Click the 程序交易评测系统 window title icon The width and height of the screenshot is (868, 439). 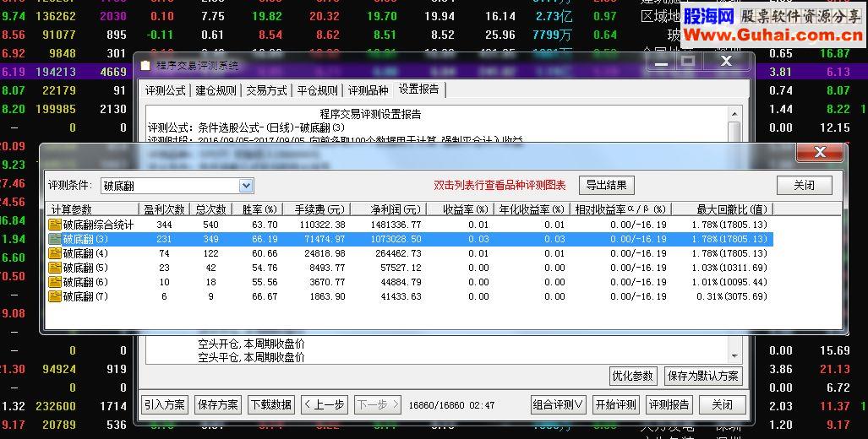[x=145, y=65]
